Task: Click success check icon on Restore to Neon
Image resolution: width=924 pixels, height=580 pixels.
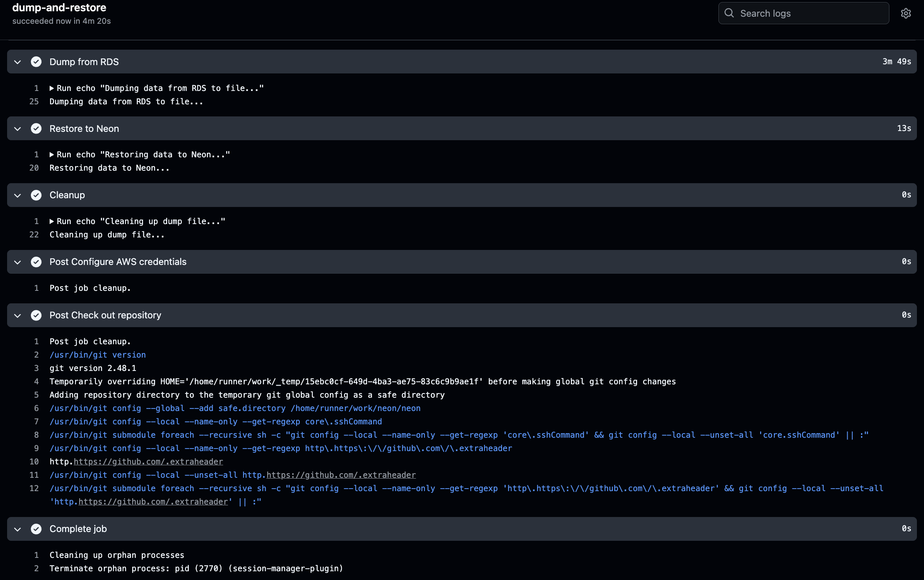Action: [x=36, y=129]
